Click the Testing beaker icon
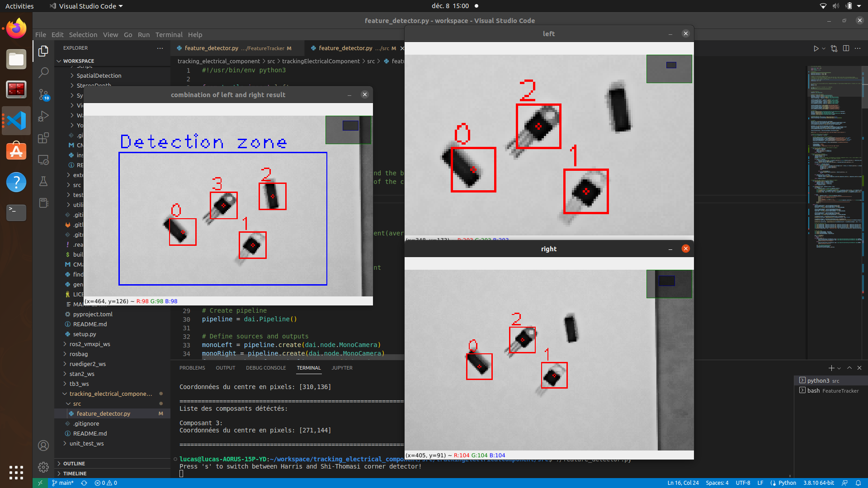868x488 pixels. [43, 182]
